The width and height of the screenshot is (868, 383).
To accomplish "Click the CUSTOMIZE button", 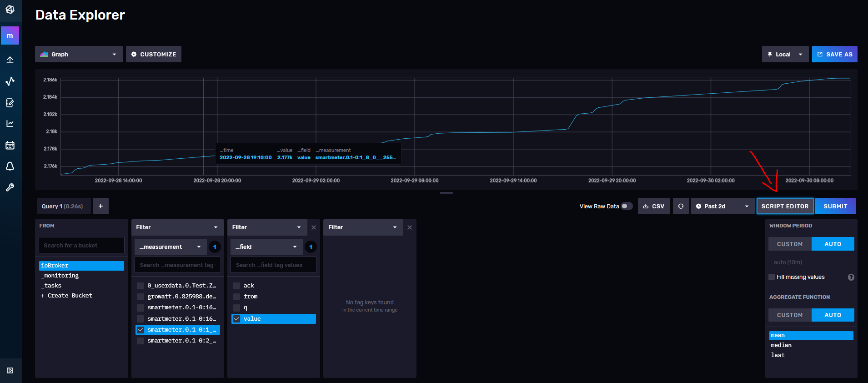I will tap(154, 54).
